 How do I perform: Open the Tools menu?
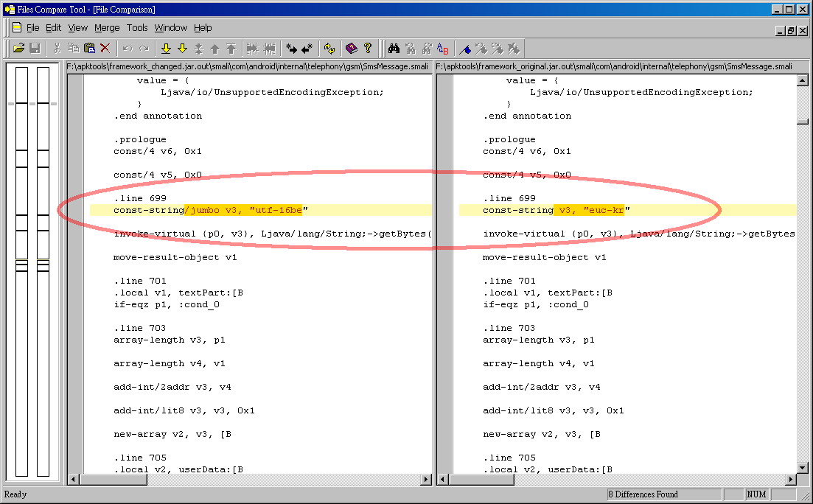(137, 28)
